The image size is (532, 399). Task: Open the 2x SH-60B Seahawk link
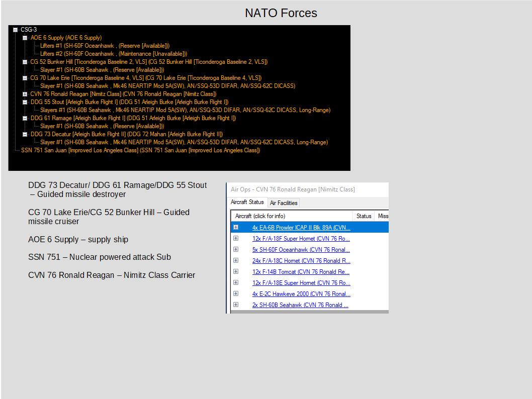(300, 305)
